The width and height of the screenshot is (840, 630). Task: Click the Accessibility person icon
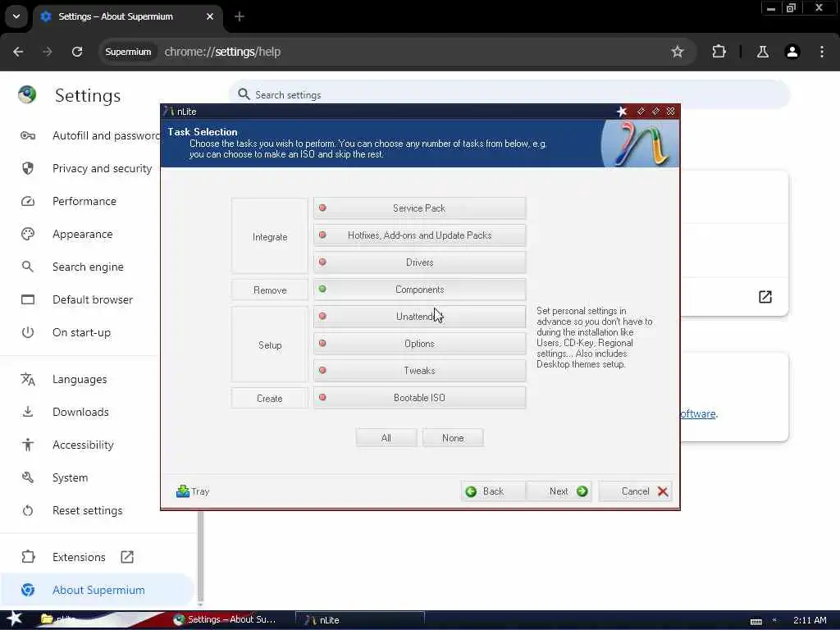coord(28,445)
